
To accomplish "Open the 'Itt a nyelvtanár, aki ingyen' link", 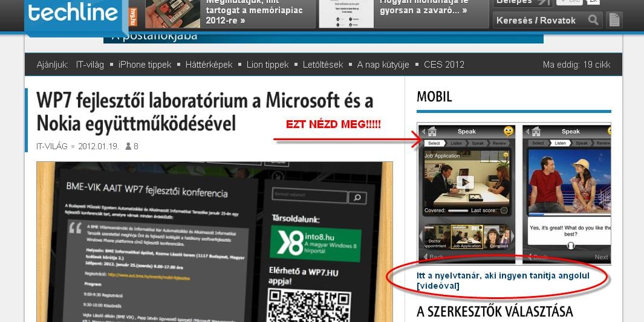I will [x=503, y=280].
